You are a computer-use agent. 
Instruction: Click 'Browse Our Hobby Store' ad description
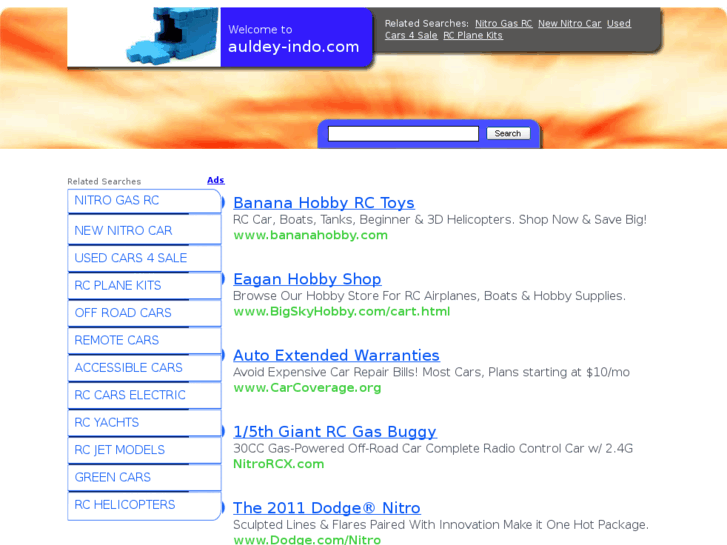[429, 295]
